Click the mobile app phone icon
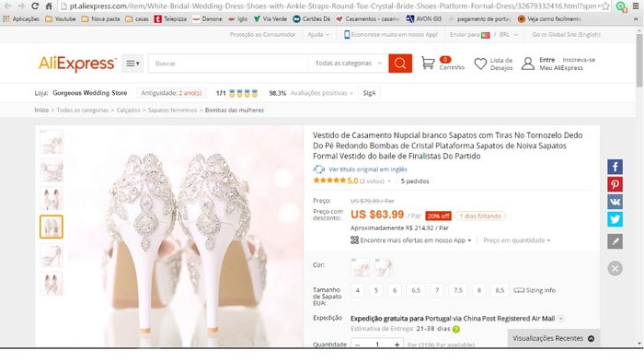 coord(347,35)
